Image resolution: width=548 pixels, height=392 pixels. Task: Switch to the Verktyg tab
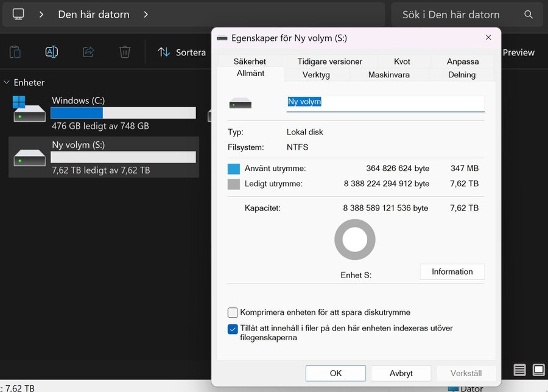tap(316, 75)
